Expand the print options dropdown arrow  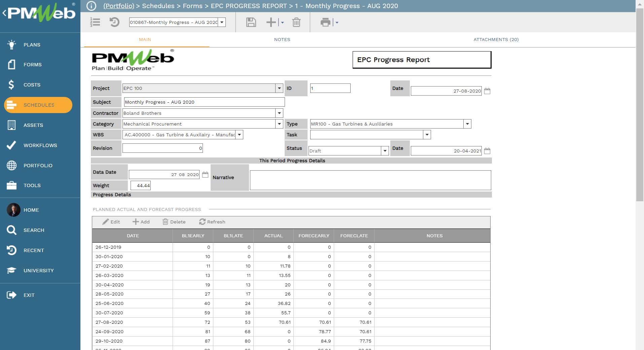337,23
